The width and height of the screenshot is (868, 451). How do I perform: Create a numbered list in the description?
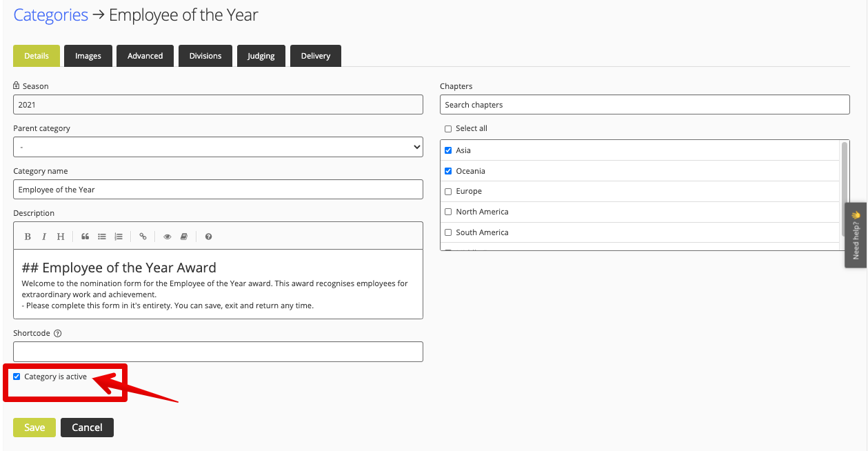coord(118,237)
